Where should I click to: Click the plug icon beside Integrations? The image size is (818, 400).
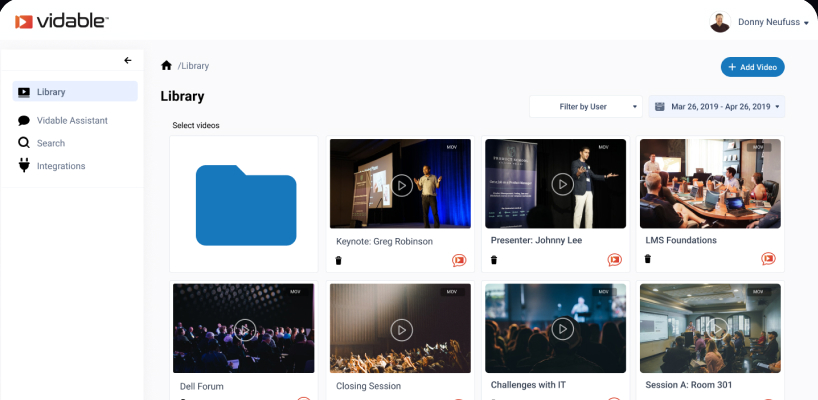24,166
